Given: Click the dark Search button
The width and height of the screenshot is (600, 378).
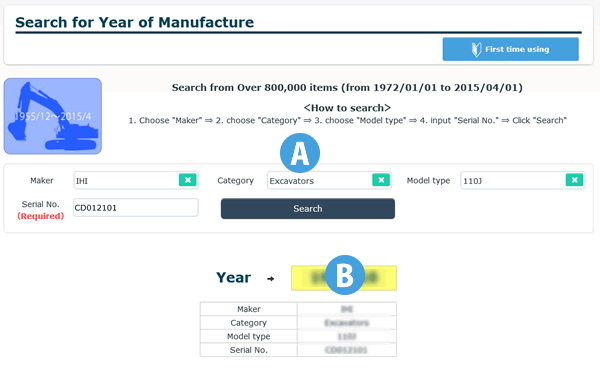Looking at the screenshot, I should (x=308, y=209).
